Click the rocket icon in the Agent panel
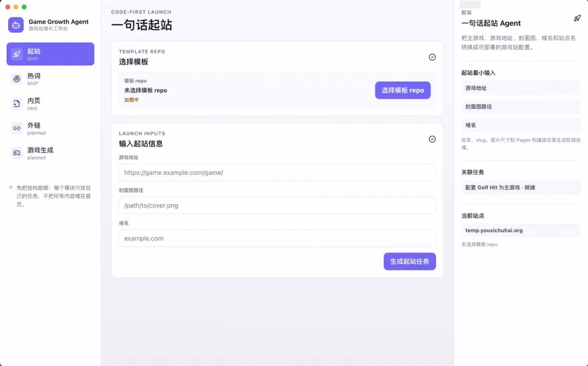This screenshot has width=588, height=366. [577, 18]
